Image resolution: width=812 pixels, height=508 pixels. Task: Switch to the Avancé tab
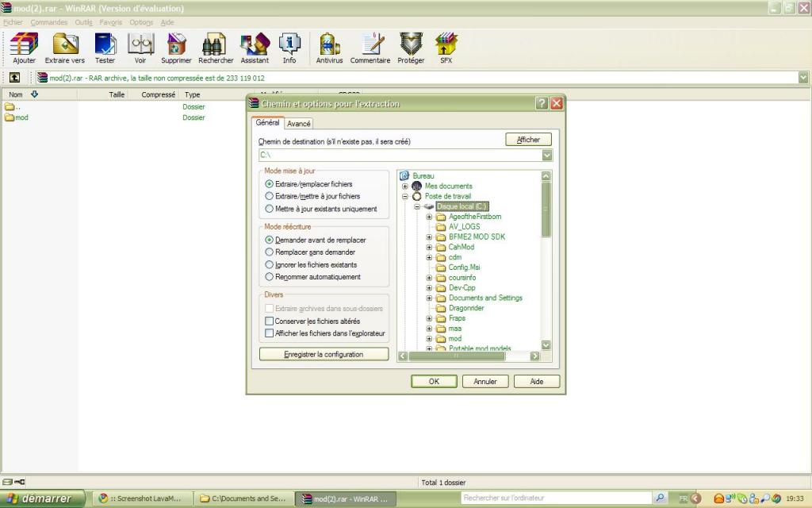pos(299,123)
